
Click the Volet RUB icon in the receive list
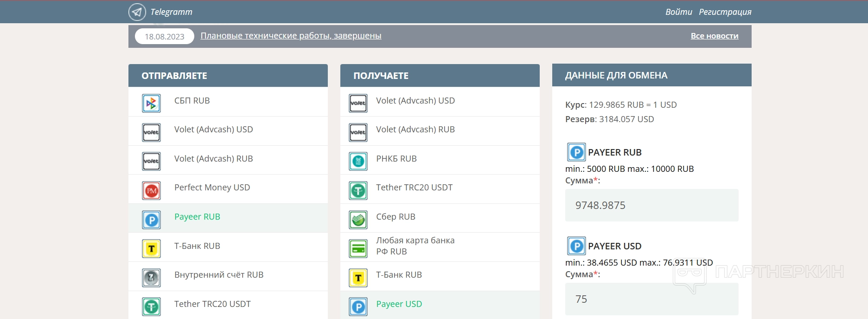[x=358, y=132]
